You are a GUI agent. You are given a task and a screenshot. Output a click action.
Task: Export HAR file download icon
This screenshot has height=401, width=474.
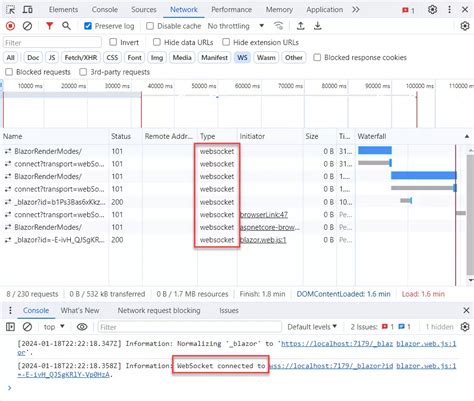[x=318, y=26]
